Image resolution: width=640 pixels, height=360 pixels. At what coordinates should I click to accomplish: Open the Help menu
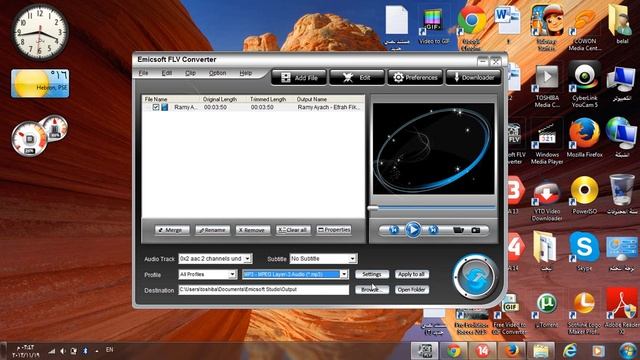pyautogui.click(x=245, y=73)
